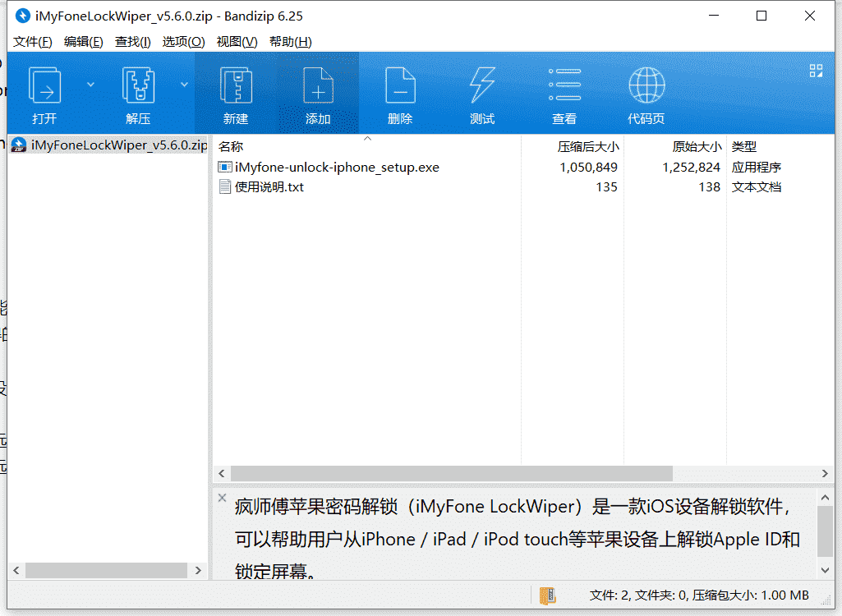
Task: Click the archive comment description text
Action: click(x=518, y=539)
